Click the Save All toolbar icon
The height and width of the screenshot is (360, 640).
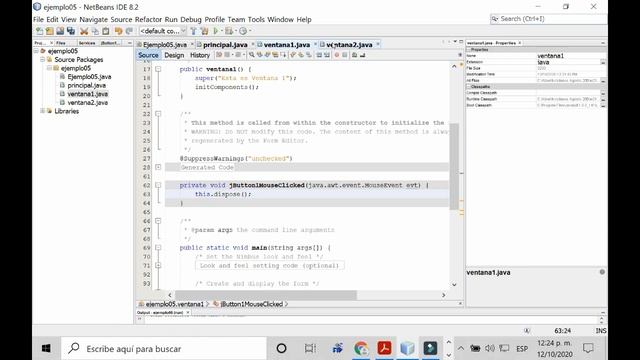coord(71,31)
